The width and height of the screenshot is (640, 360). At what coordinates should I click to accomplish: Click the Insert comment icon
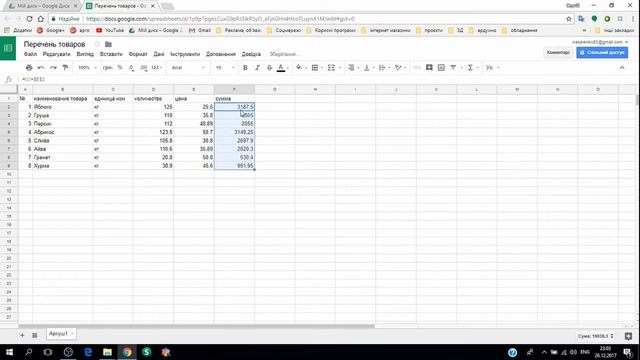coord(429,68)
